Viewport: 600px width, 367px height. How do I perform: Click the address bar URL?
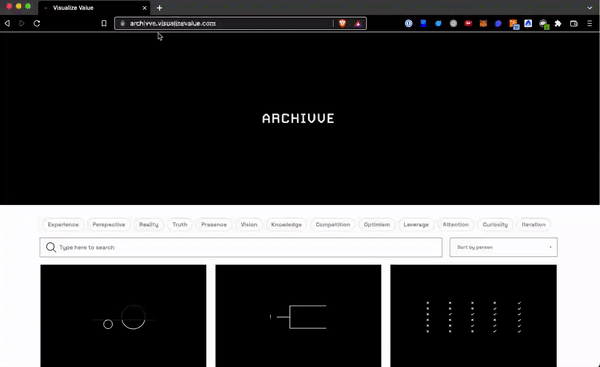(x=173, y=23)
